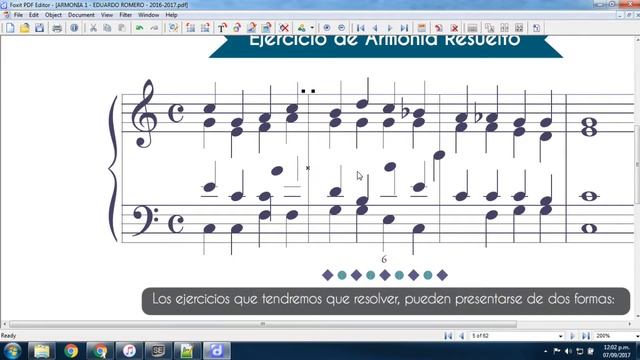Click the horizontal scrollbar thumb

pyautogui.click(x=263, y=324)
